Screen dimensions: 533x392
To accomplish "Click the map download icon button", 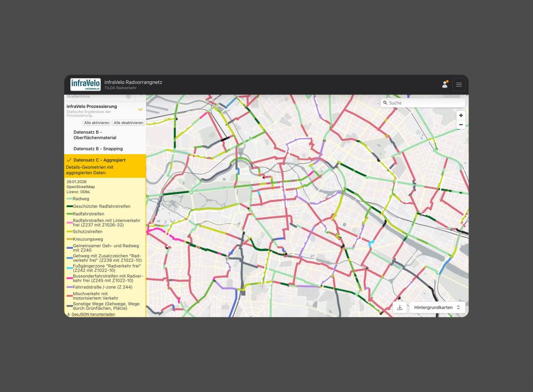I will click(400, 307).
